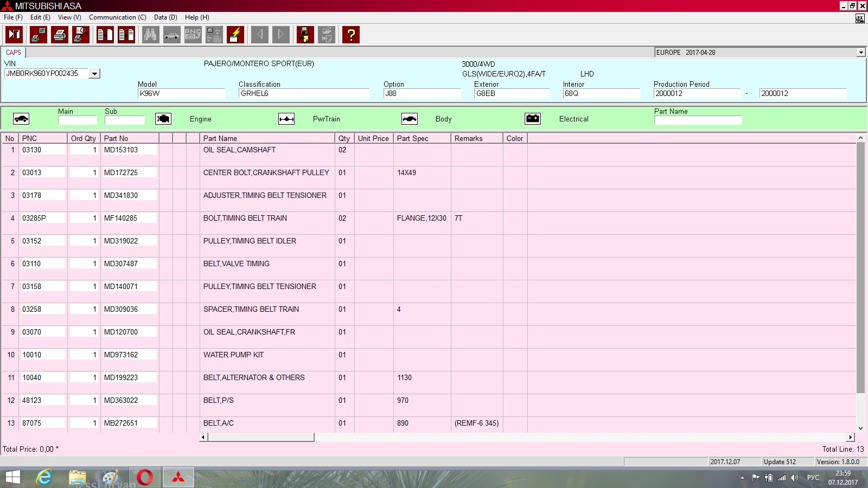Open the Communication (C) menu
868x488 pixels.
tap(117, 17)
